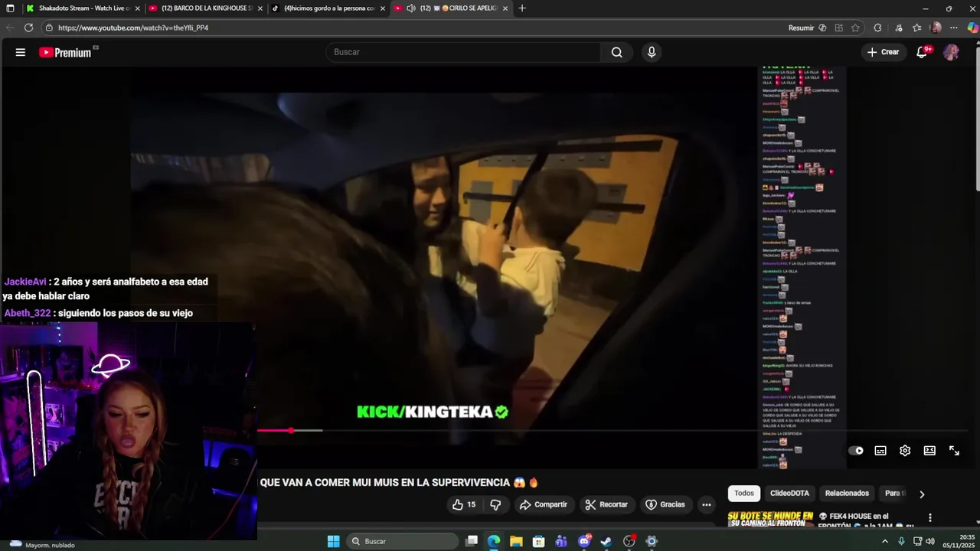The width and height of the screenshot is (980, 551).
Task: Open taskbar clock showing 20:35
Action: point(959,541)
